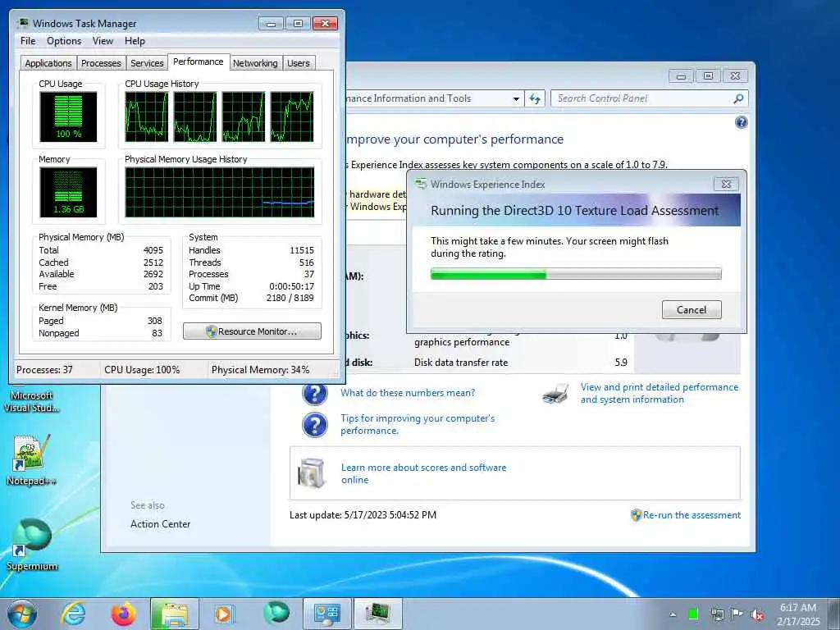Screen dimensions: 840x630
Task: Click 'Last update: 5/17/2023 5:04:52 PM' text
Action: (x=363, y=515)
